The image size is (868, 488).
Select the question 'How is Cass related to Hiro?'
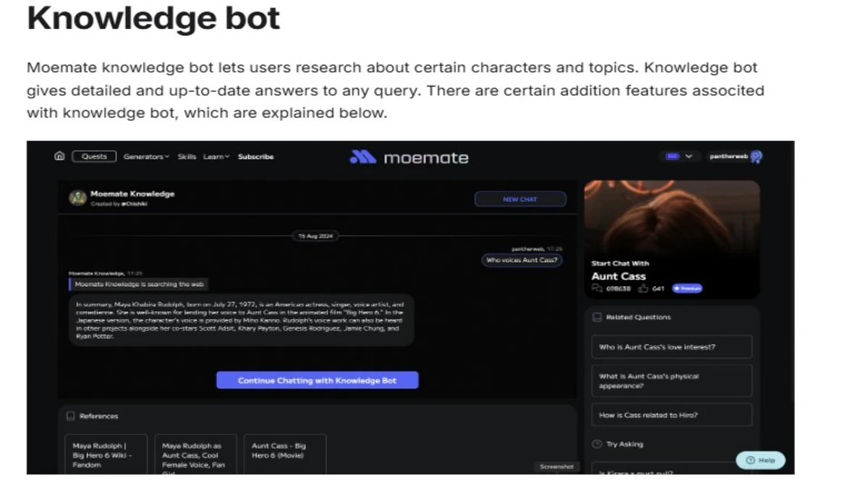pos(671,414)
